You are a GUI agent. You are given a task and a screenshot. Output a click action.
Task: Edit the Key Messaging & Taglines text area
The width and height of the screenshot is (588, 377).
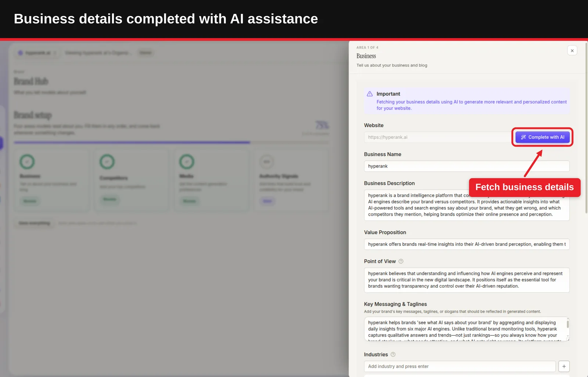[467, 329]
